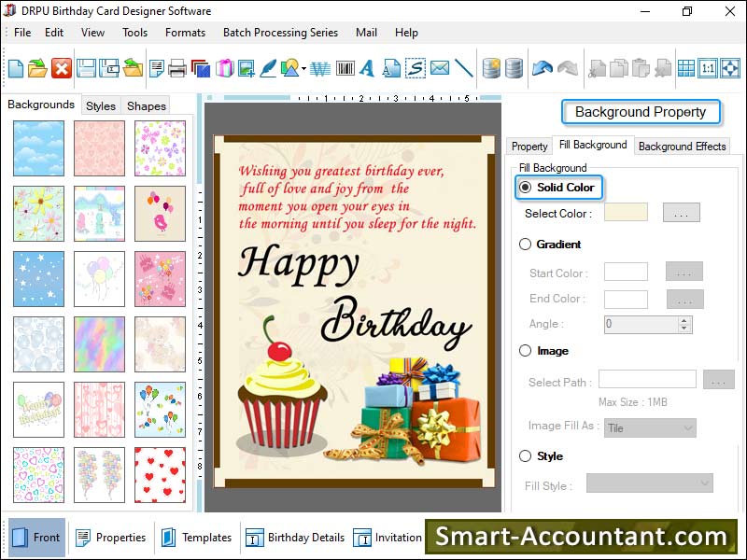747x560 pixels.
Task: Choose the Style fill radio button
Action: coord(525,456)
